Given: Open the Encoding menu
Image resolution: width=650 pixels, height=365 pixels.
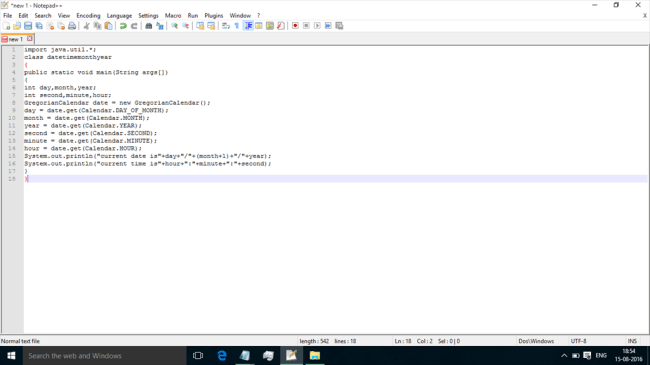Looking at the screenshot, I should point(88,15).
